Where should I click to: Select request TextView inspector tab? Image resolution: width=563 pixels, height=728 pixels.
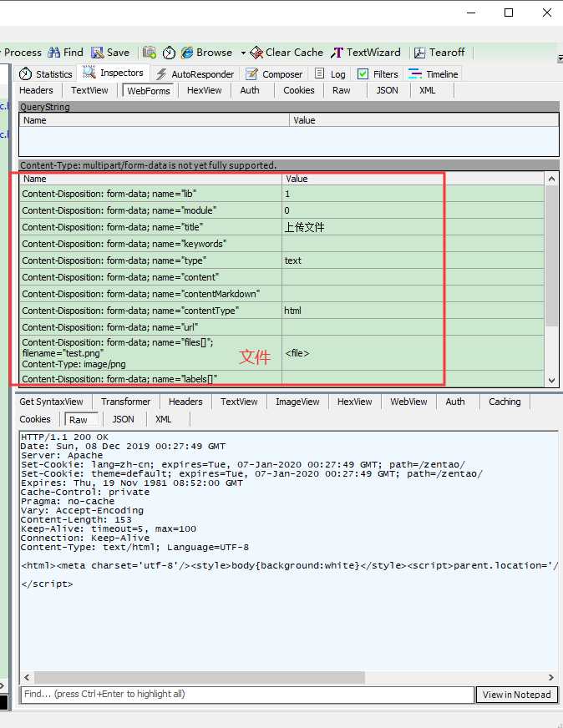point(89,90)
